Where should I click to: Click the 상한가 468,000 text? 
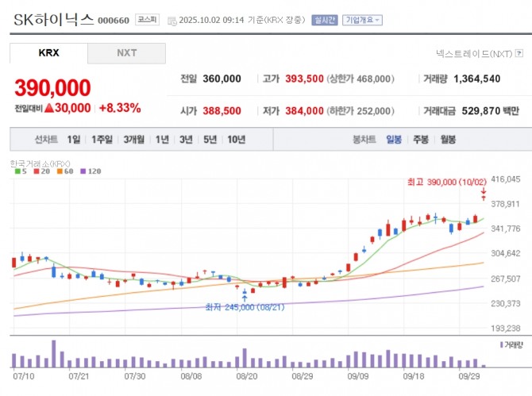point(360,79)
